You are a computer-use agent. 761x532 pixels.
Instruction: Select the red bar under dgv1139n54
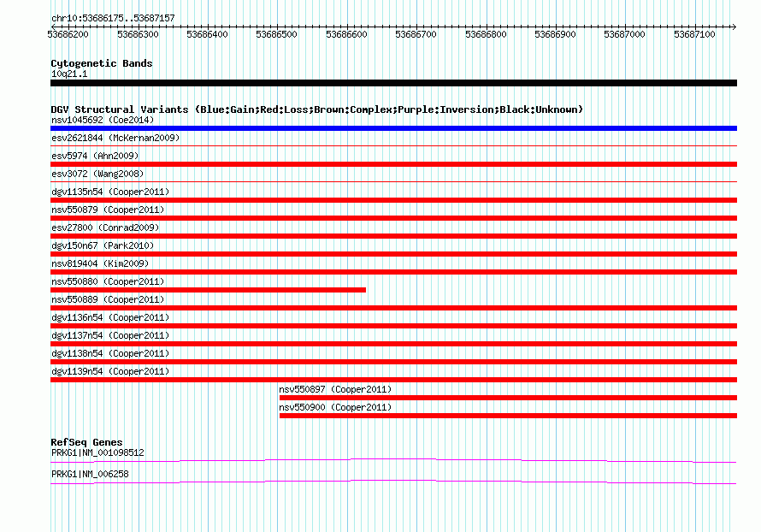pyautogui.click(x=393, y=380)
